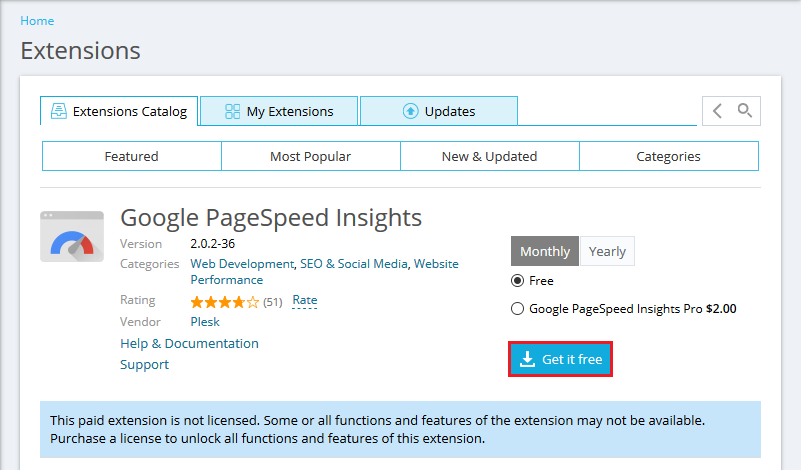View New & Updated extensions
The height and width of the screenshot is (470, 801).
click(x=489, y=156)
